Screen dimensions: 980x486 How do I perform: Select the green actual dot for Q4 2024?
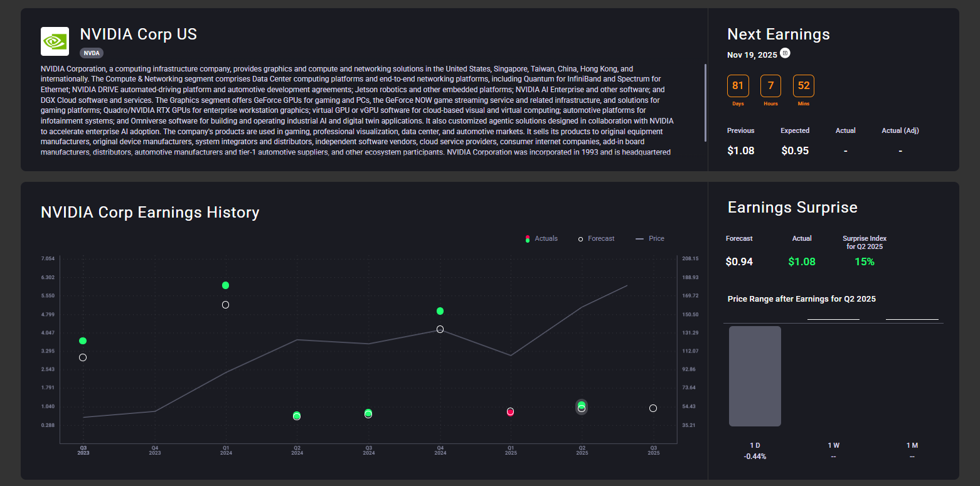pyautogui.click(x=440, y=311)
